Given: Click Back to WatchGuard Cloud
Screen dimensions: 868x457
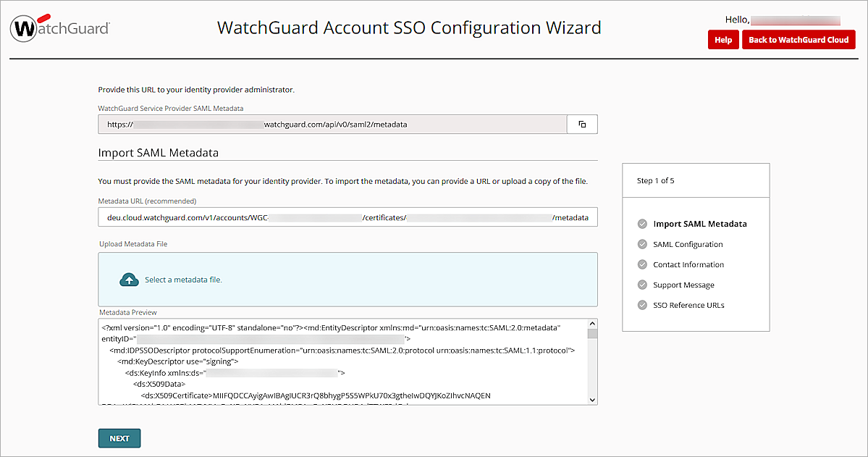Looking at the screenshot, I should point(799,40).
